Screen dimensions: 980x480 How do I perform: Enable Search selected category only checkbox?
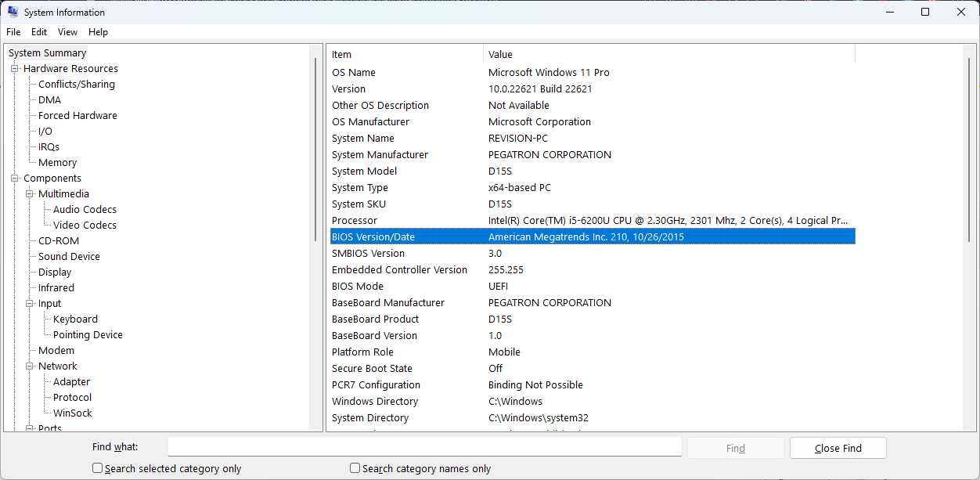click(x=98, y=468)
